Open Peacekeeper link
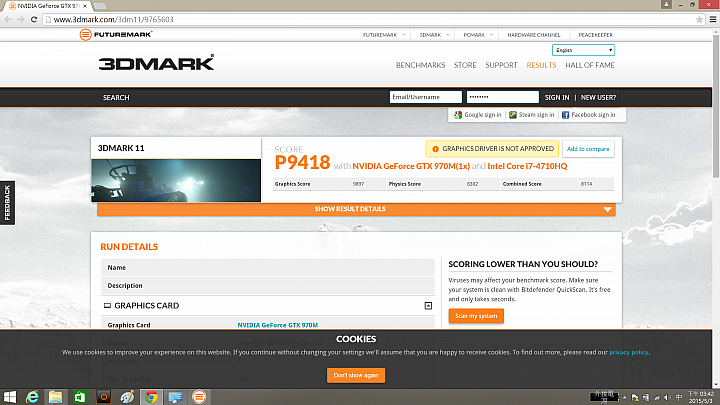Screen dimensions: 720x405 tap(595, 35)
